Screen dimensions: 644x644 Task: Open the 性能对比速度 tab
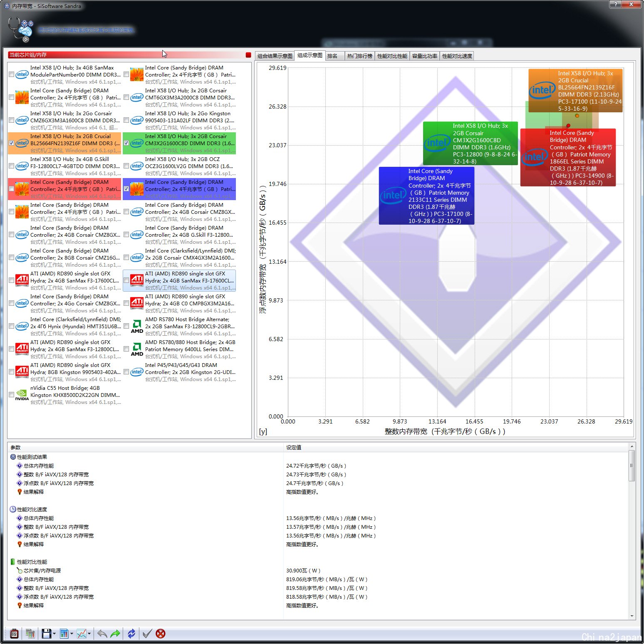457,56
